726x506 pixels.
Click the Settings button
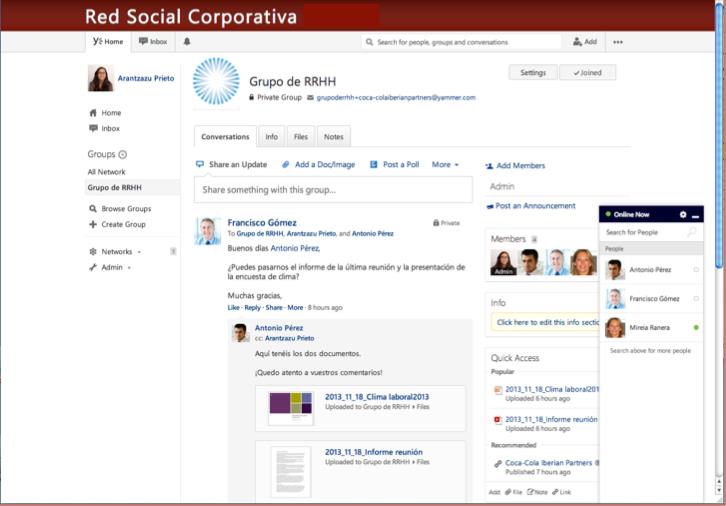point(533,73)
